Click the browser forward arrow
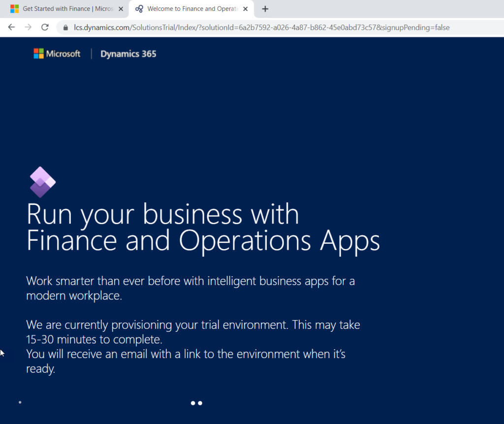This screenshot has height=424, width=504. 28,28
